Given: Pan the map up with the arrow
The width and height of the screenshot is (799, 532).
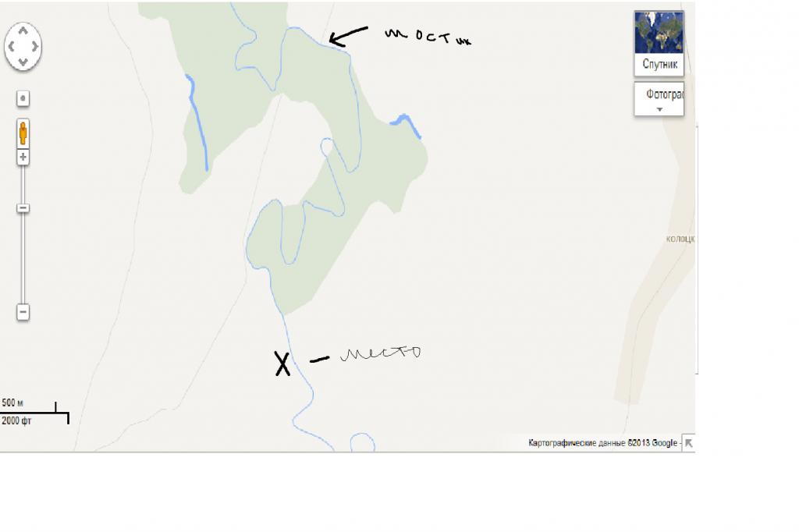Looking at the screenshot, I should (x=23, y=31).
